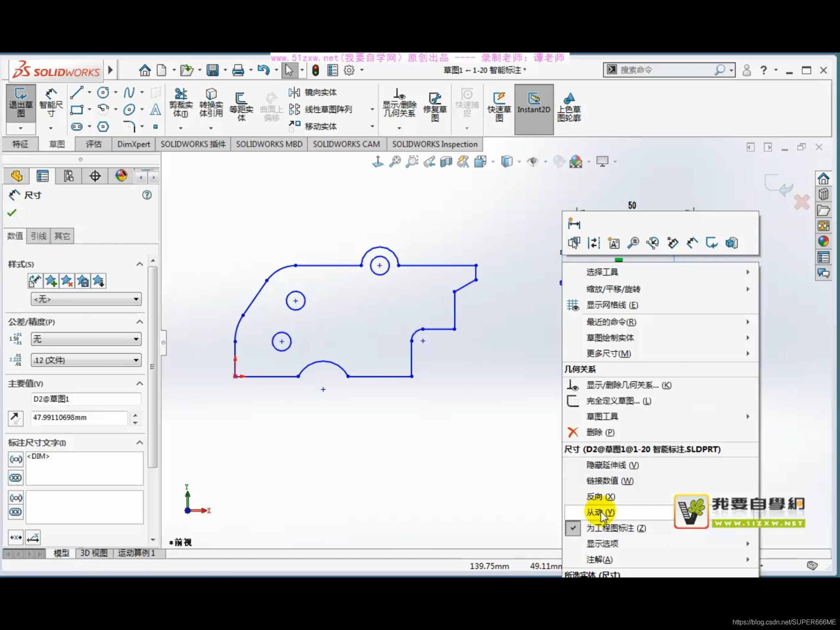Click 反向 (X) menu entry
Viewport: 840px width, 630px height.
pos(660,497)
